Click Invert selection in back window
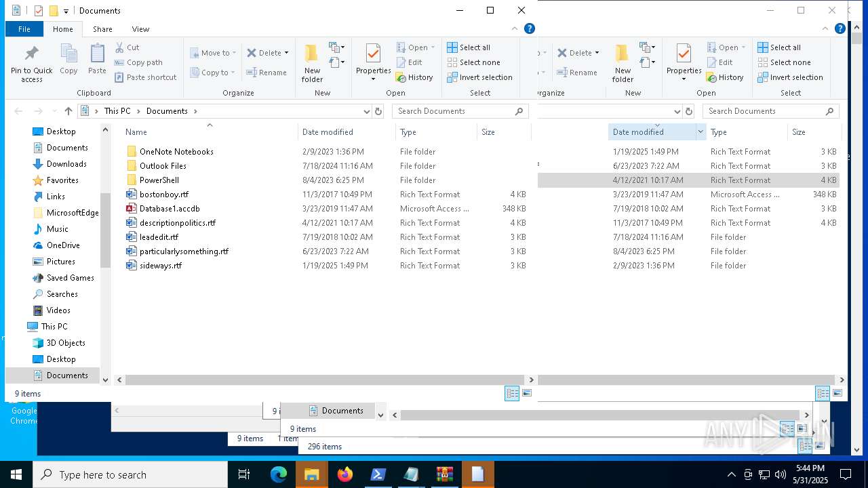868x488 pixels. (x=790, y=77)
